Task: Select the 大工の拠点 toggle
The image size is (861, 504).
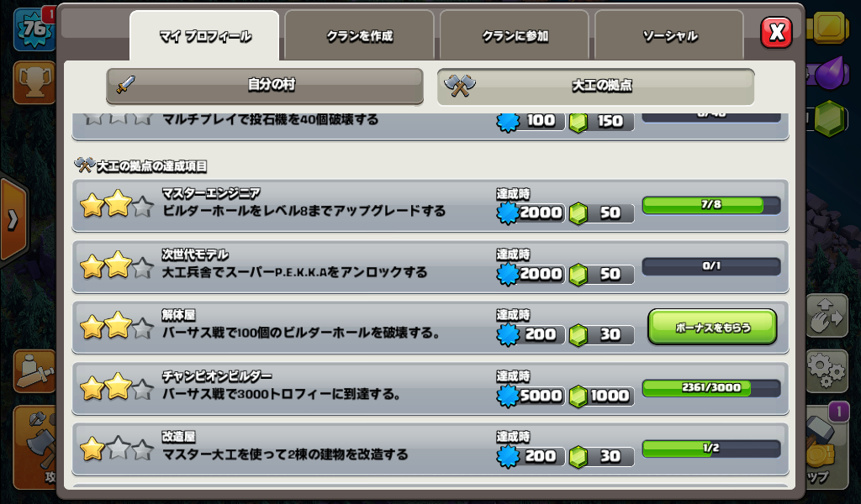Action: (596, 87)
